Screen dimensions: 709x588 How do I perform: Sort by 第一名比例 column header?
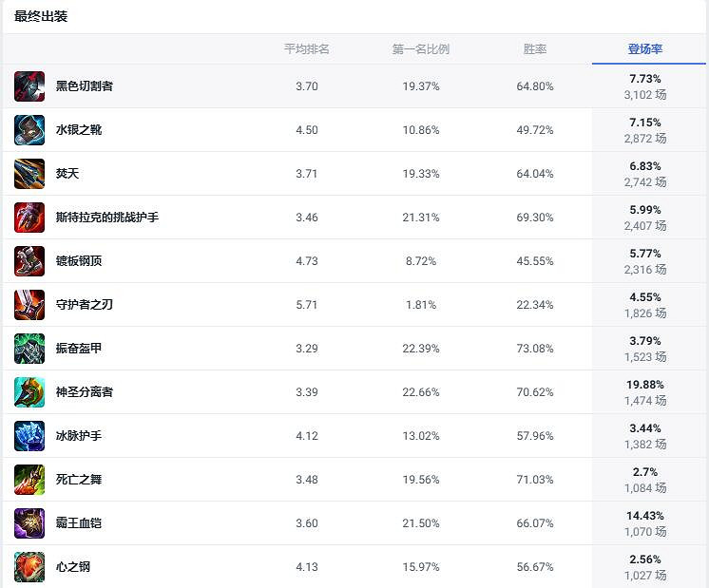(x=420, y=49)
